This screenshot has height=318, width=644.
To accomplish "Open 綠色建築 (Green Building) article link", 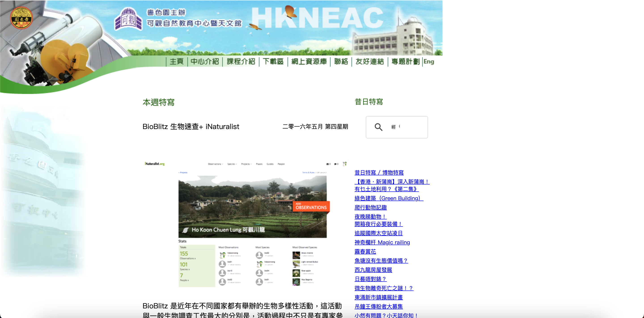I will (x=389, y=198).
